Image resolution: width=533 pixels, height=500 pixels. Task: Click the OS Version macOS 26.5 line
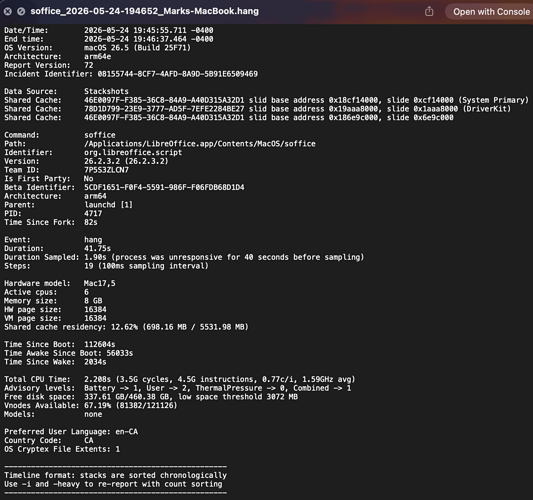pyautogui.click(x=98, y=48)
